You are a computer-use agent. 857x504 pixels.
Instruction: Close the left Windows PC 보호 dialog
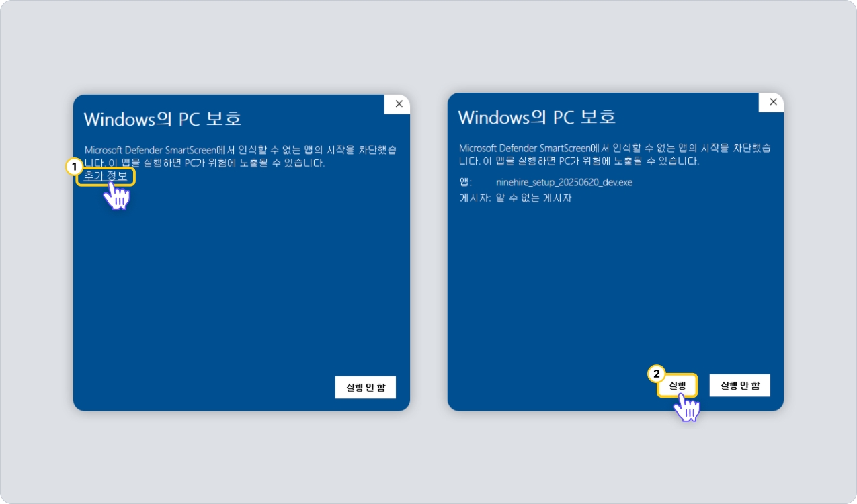click(399, 103)
